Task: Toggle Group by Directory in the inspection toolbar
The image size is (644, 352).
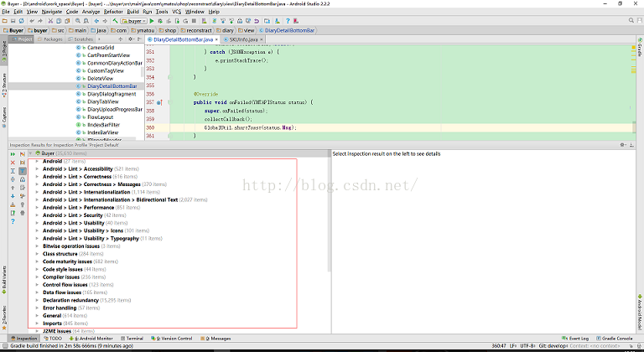Action: pos(23,163)
